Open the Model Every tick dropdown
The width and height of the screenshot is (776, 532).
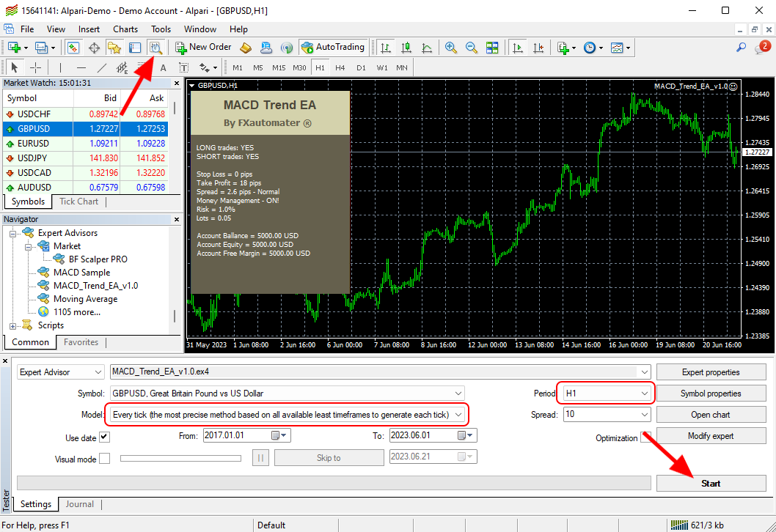click(287, 415)
